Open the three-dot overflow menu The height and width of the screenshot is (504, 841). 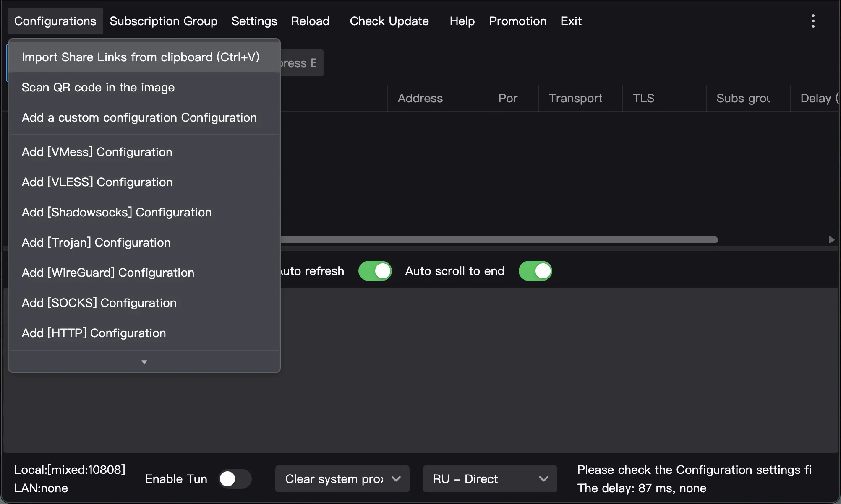tap(813, 21)
